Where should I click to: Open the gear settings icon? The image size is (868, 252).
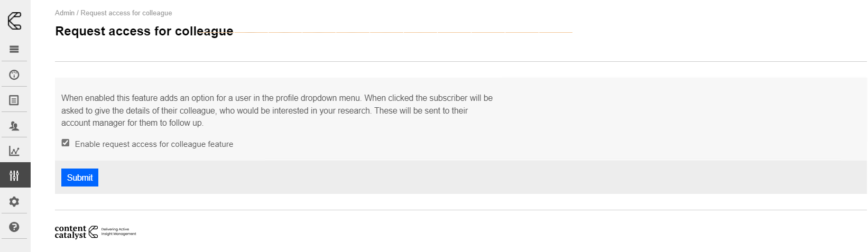tap(14, 201)
